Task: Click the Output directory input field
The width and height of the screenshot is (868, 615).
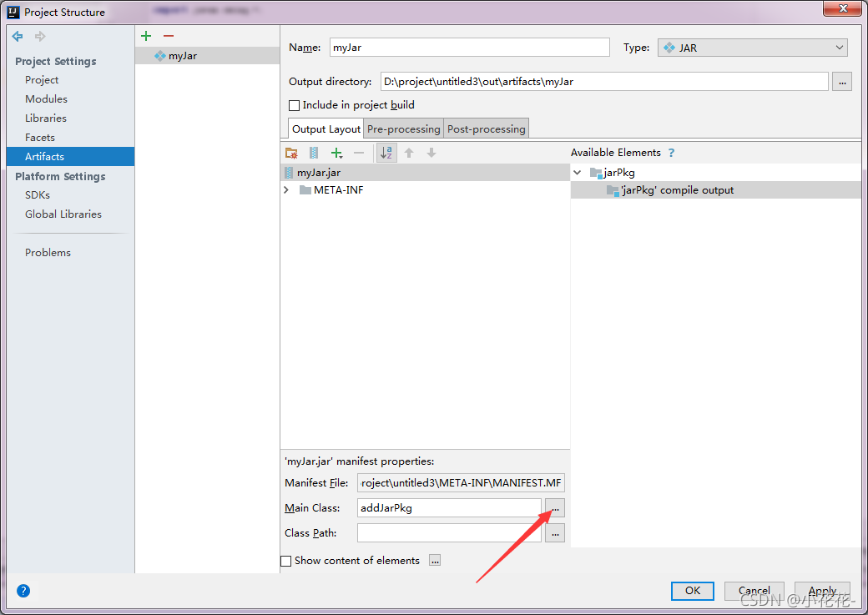Action: (604, 82)
